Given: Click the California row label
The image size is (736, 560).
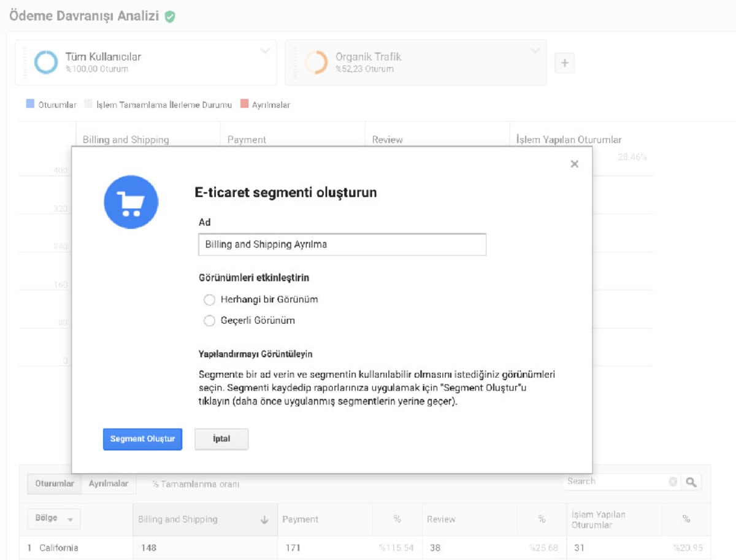Looking at the screenshot, I should pos(58,548).
